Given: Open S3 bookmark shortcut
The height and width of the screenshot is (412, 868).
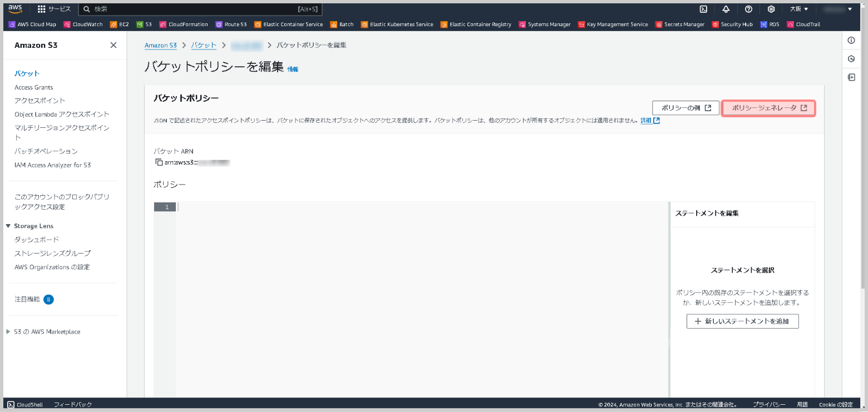Looking at the screenshot, I should click(x=144, y=24).
